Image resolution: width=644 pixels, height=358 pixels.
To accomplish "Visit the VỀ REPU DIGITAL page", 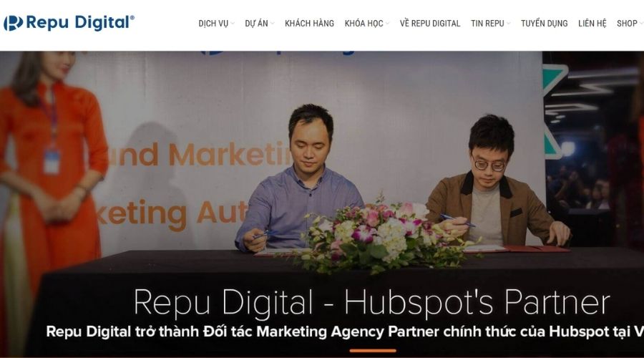I will click(430, 24).
